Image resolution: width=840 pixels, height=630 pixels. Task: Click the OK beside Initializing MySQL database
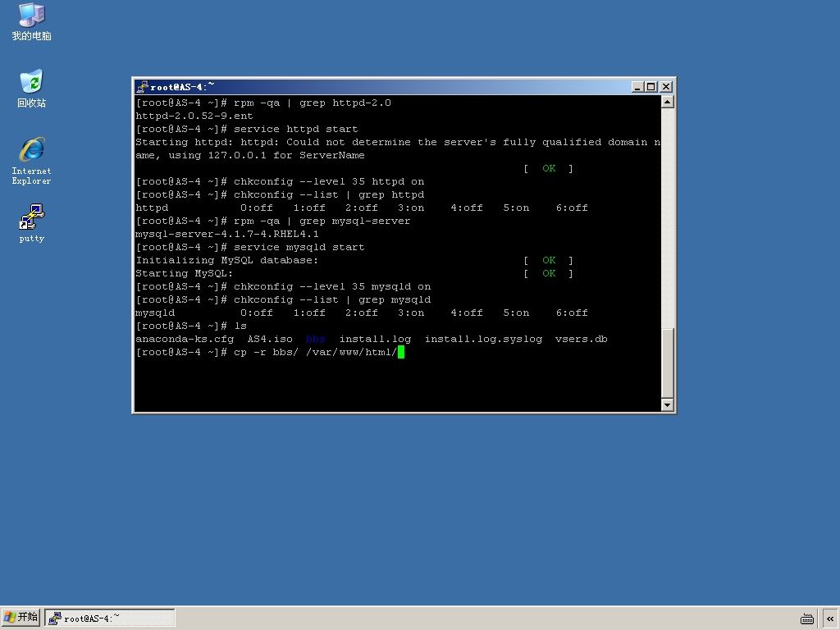click(549, 260)
